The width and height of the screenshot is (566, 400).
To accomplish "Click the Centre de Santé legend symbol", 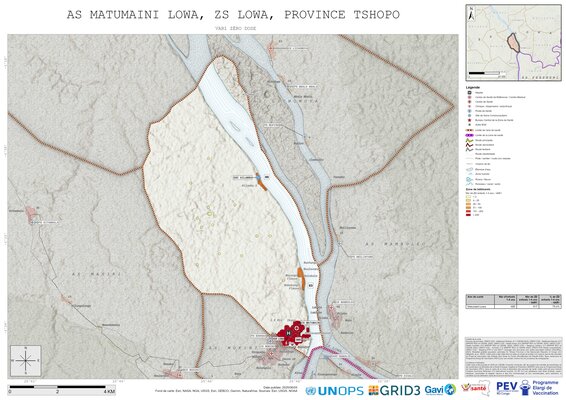I will [469, 102].
